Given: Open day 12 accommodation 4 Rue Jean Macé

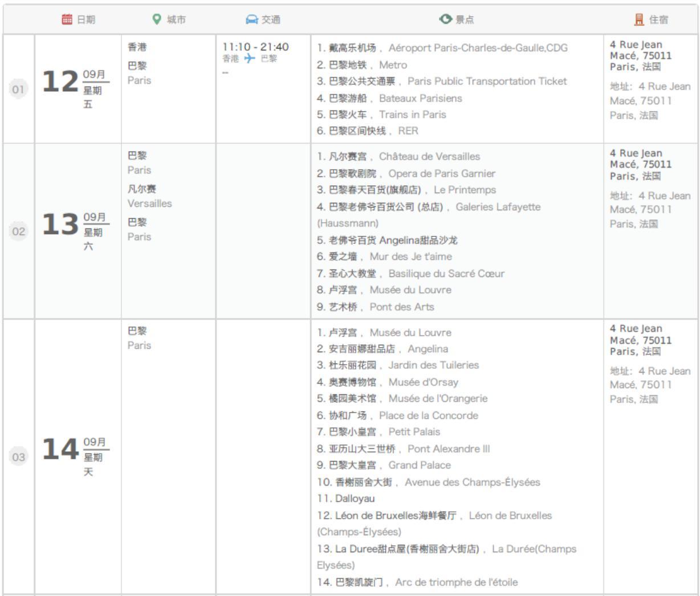Looking at the screenshot, I should click(x=641, y=56).
